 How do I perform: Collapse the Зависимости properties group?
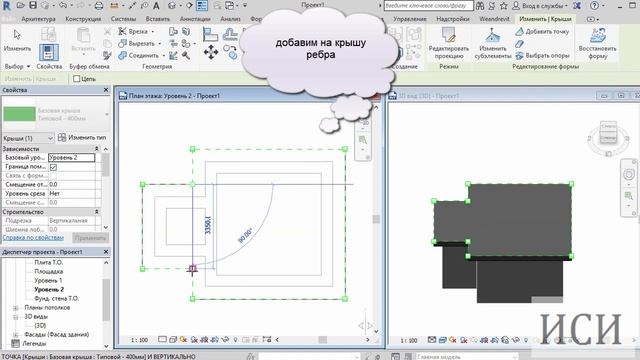pyautogui.click(x=97, y=149)
